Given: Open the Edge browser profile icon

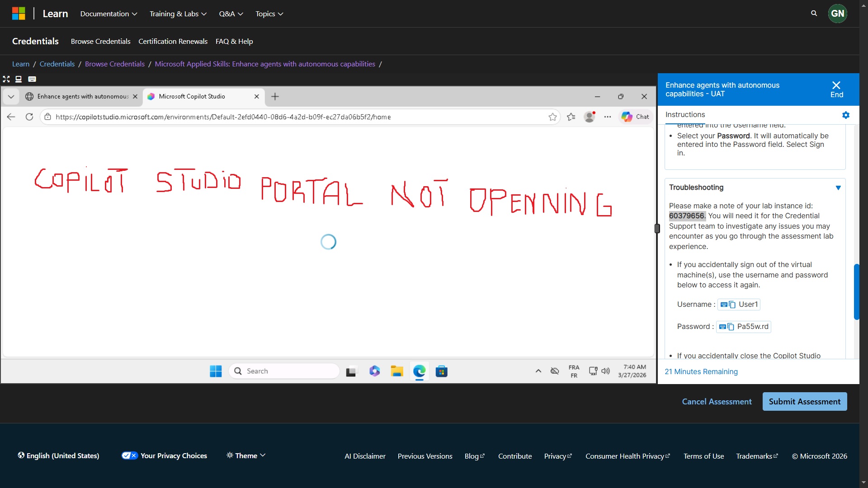Looking at the screenshot, I should 590,117.
